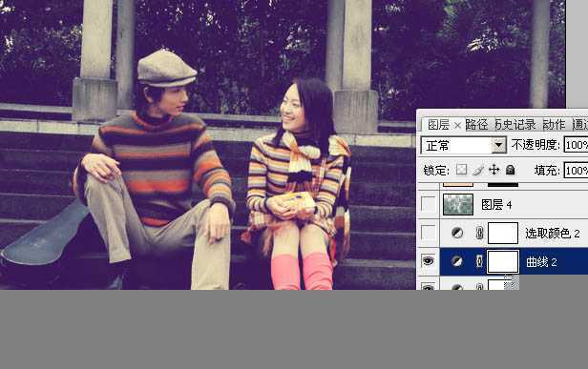Switch to the 动作 tab

[554, 124]
